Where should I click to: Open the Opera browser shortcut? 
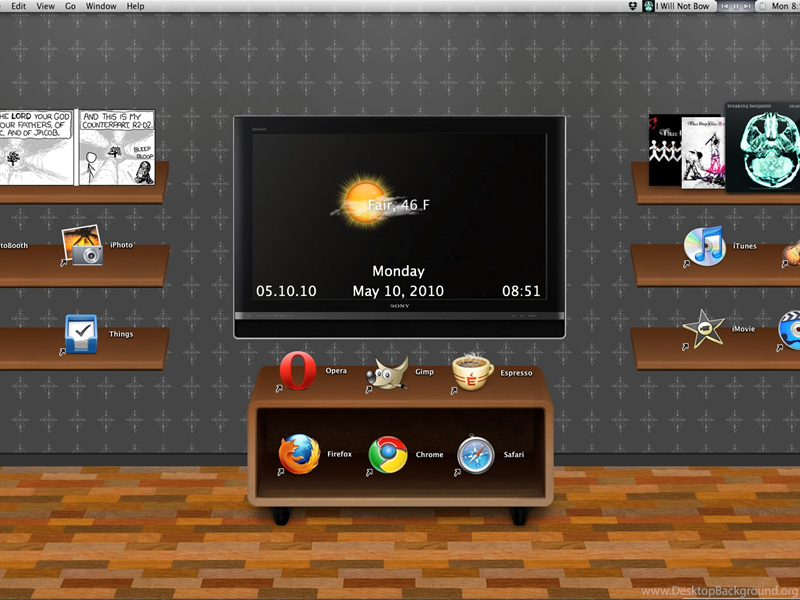[x=298, y=371]
